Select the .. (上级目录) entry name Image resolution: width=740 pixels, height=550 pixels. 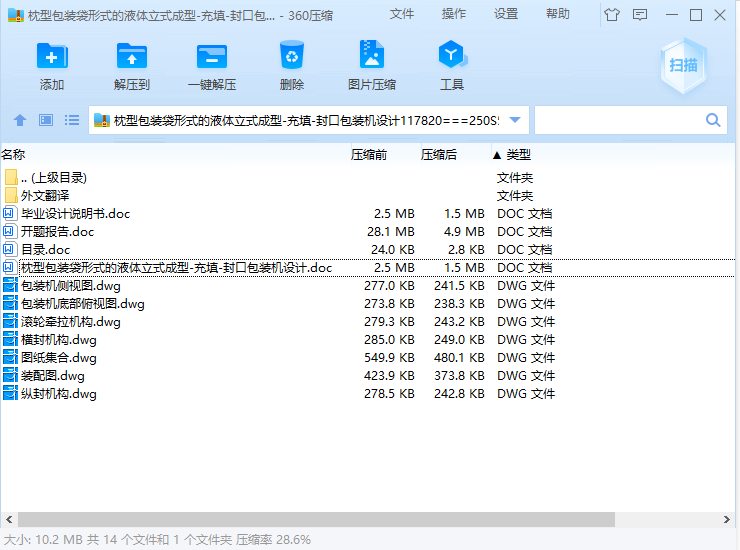click(54, 178)
